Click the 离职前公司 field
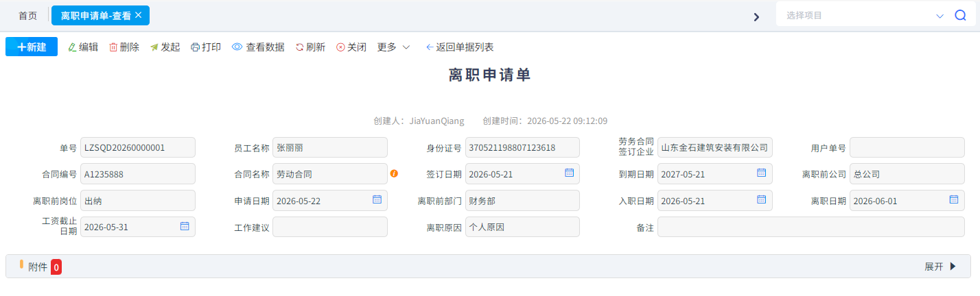The image size is (980, 296). pyautogui.click(x=907, y=174)
